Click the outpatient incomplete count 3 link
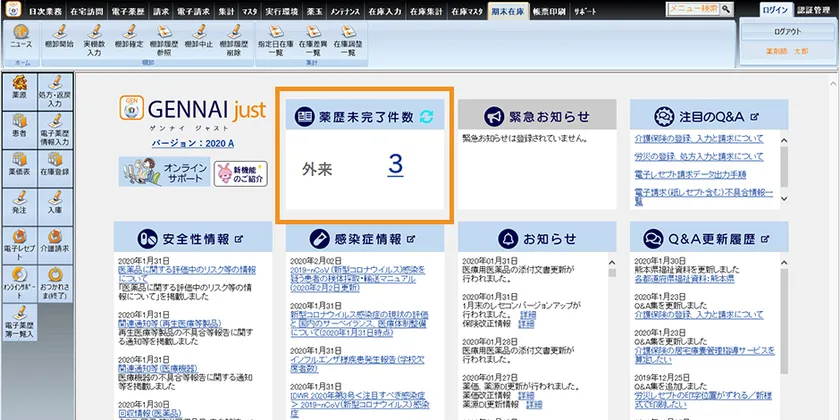 [x=395, y=165]
